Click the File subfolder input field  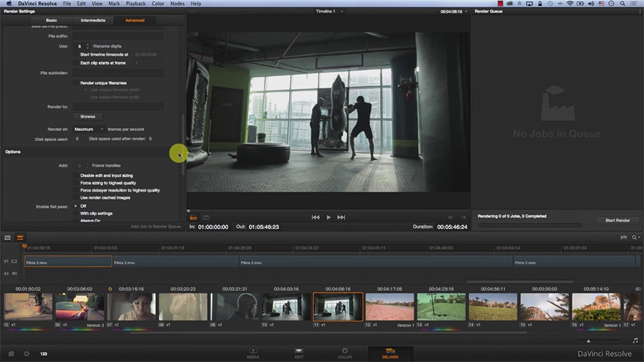click(119, 73)
